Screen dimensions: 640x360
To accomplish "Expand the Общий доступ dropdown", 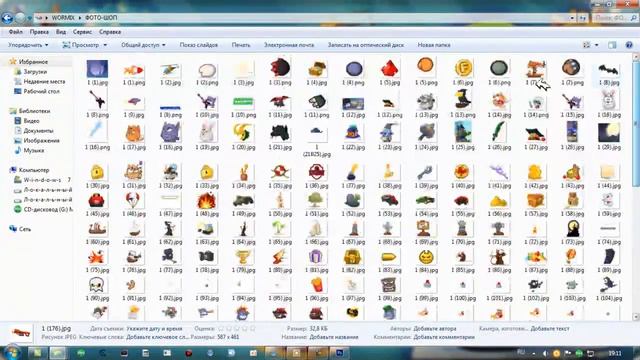I will (x=143, y=45).
